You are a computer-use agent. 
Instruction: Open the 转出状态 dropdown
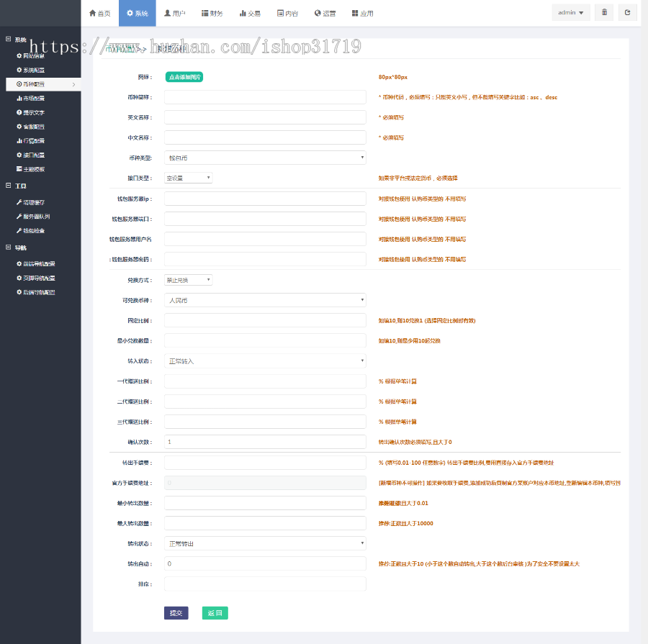coord(265,543)
